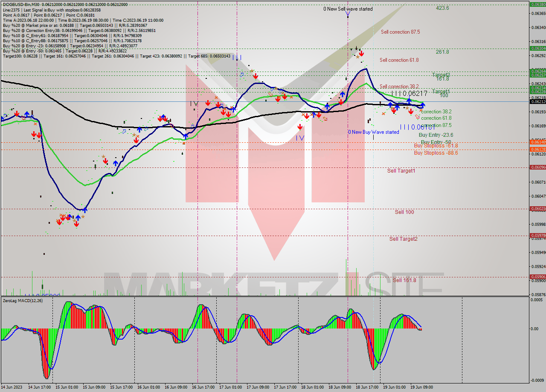The height and width of the screenshot is (392, 546).
Task: Click the orange 0.06140 price tag
Action: (x=537, y=142)
